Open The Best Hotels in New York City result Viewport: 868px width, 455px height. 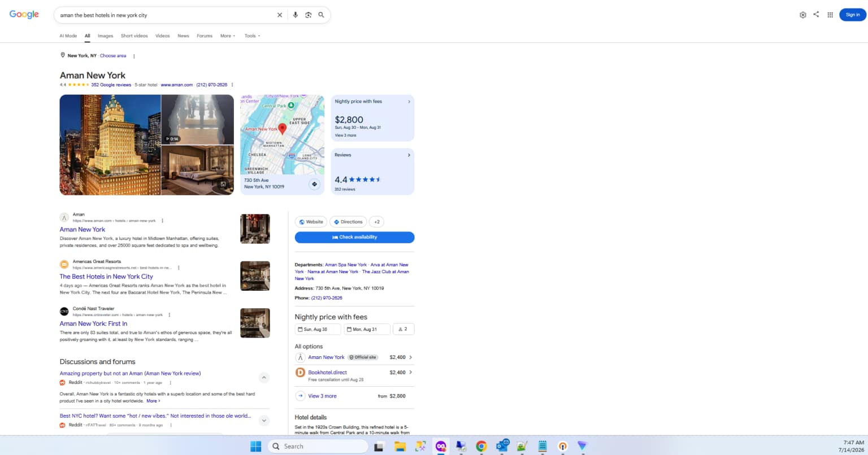pyautogui.click(x=106, y=277)
